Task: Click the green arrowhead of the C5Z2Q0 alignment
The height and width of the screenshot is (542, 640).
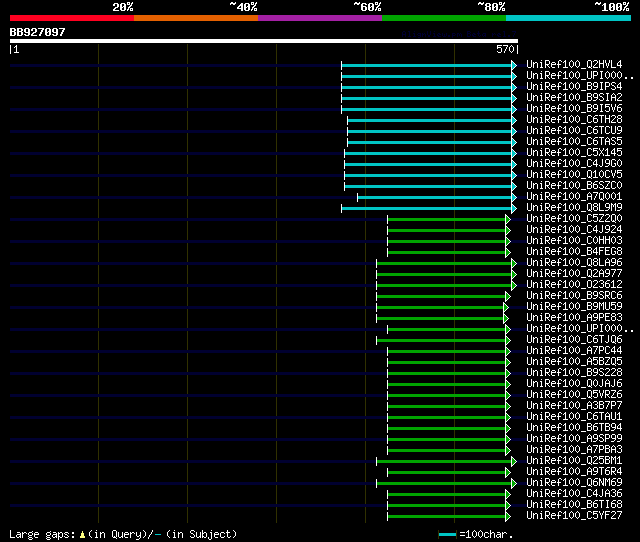Action: pos(508,220)
